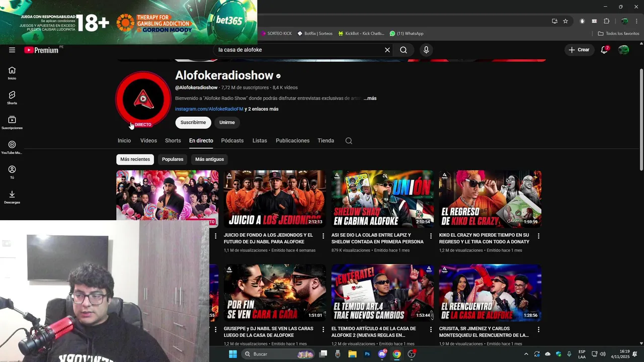Open the KickBot bookmark

(x=361, y=34)
